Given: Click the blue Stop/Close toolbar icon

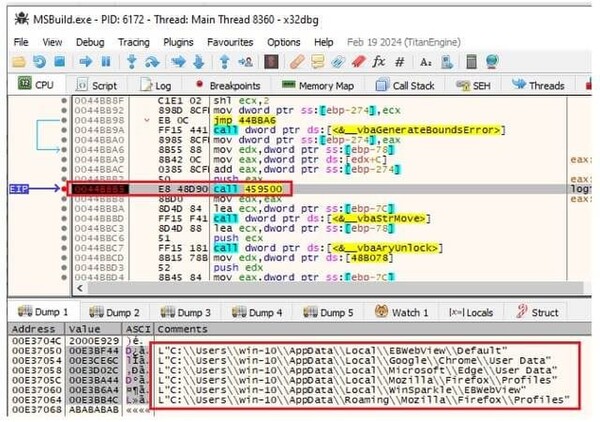Looking at the screenshot, I should tap(60, 61).
